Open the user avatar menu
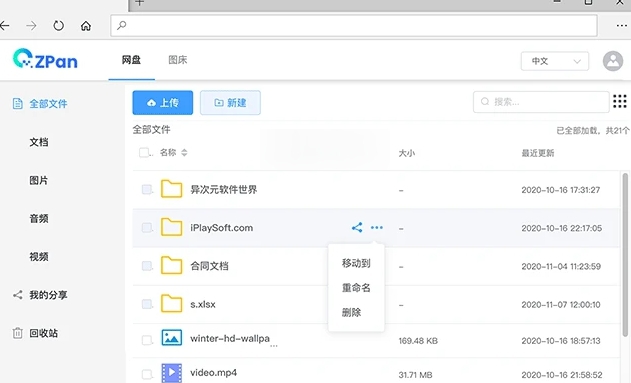Screen dimensions: 631x383 tap(612, 61)
